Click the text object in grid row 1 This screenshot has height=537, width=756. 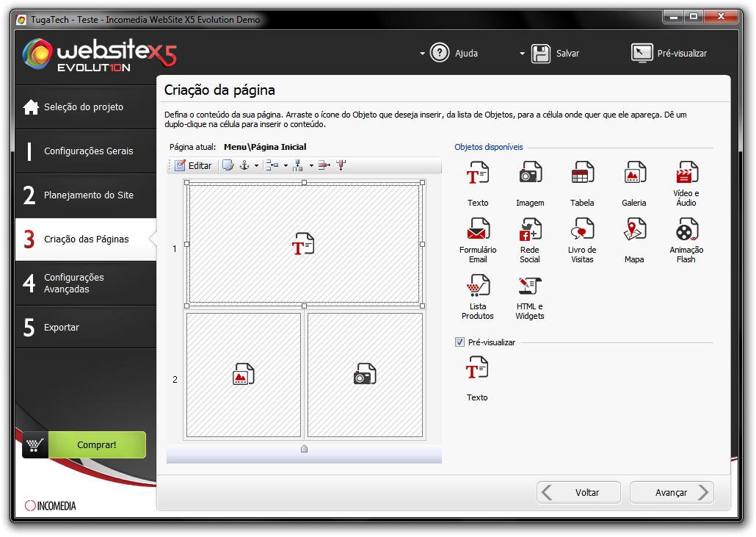click(304, 244)
